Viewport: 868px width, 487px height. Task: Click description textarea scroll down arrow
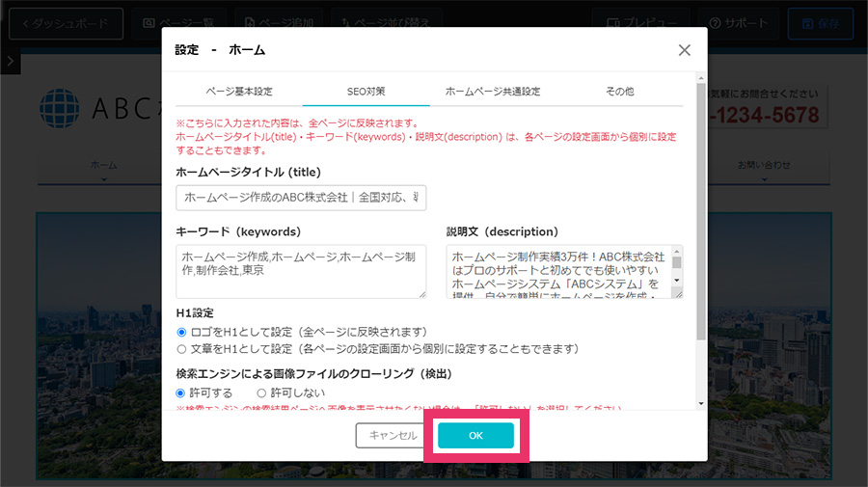point(676,282)
